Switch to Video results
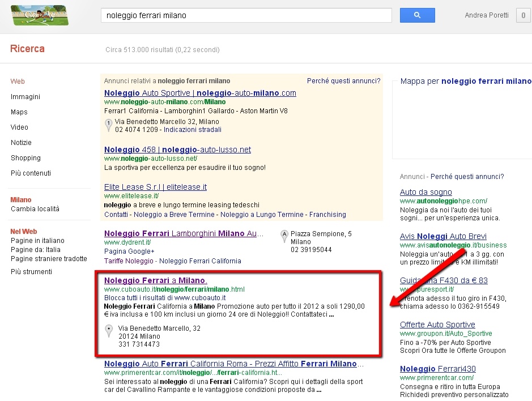 (x=19, y=127)
